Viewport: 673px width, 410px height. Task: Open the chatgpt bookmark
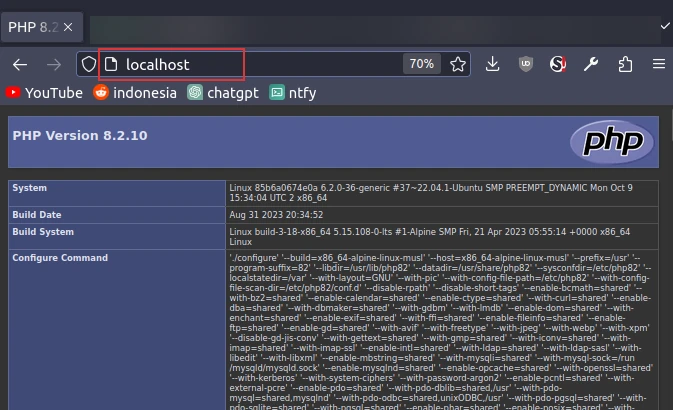224,93
